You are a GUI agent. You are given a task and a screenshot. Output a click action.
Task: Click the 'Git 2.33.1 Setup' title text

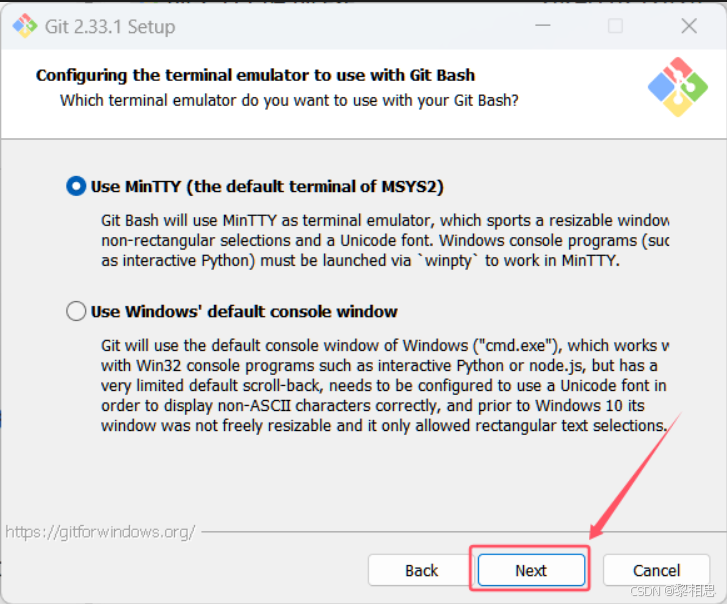pyautogui.click(x=110, y=26)
